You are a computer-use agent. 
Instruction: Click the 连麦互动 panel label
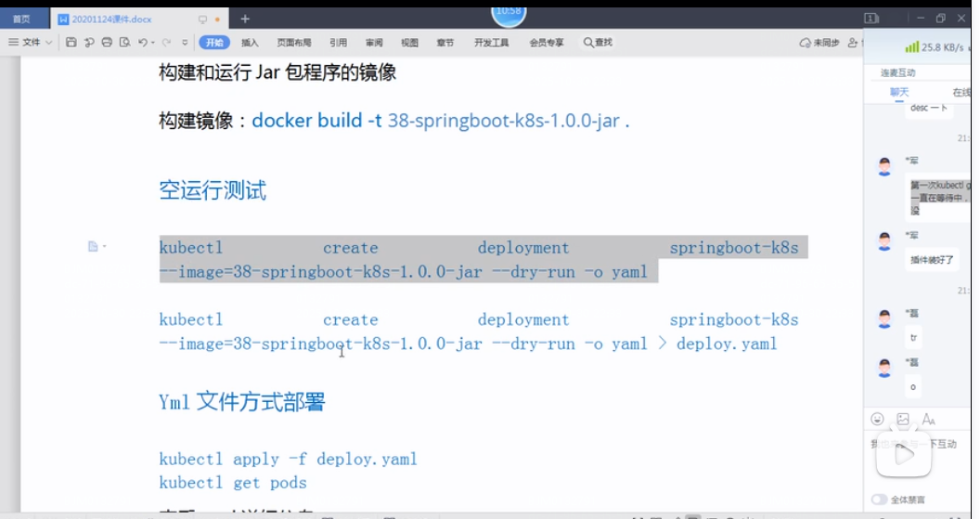tap(898, 72)
